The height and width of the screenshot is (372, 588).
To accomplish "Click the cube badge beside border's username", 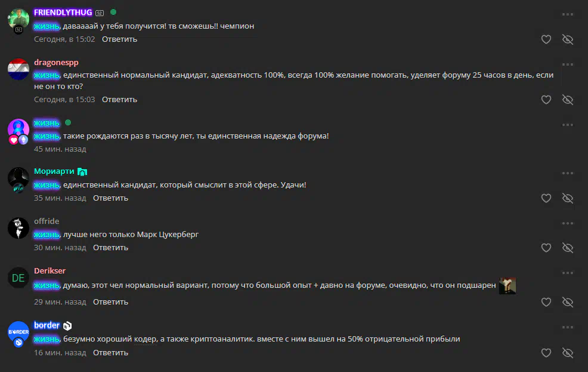I will tap(67, 326).
